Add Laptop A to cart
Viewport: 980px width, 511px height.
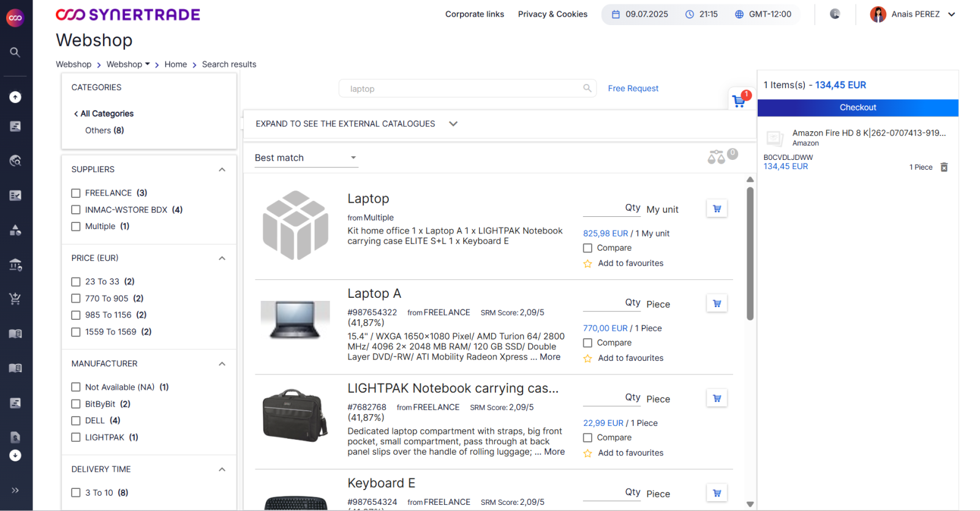717,303
